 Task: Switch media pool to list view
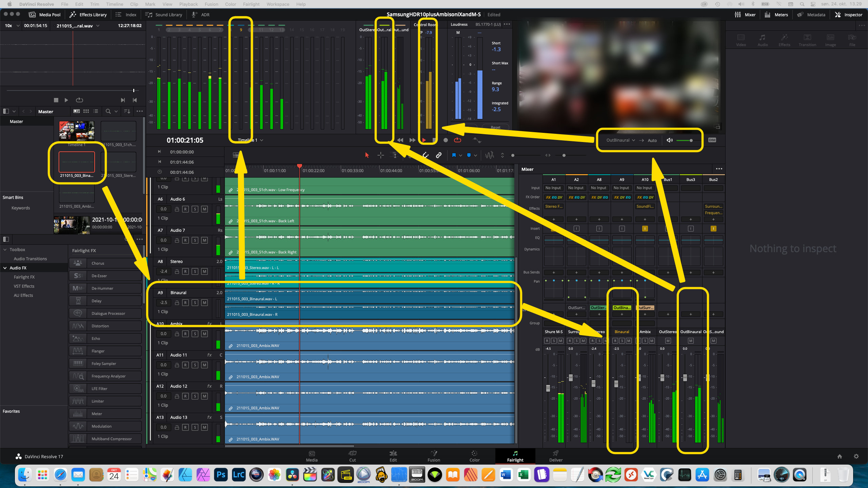pyautogui.click(x=96, y=111)
